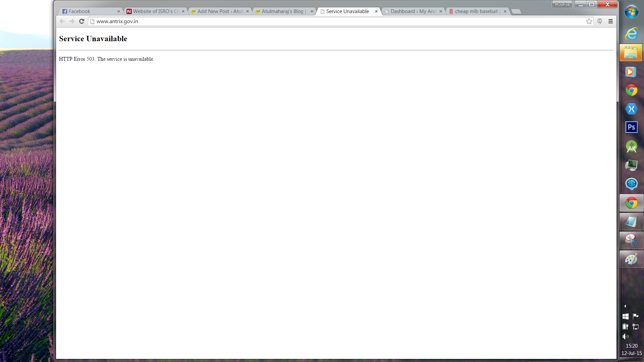Launch Internet Explorer from the taskbar

coord(631,34)
